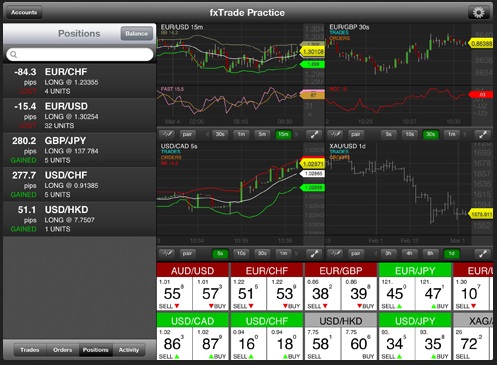The height and width of the screenshot is (365, 497).
Task: Switch to Trades tab
Action: click(30, 350)
